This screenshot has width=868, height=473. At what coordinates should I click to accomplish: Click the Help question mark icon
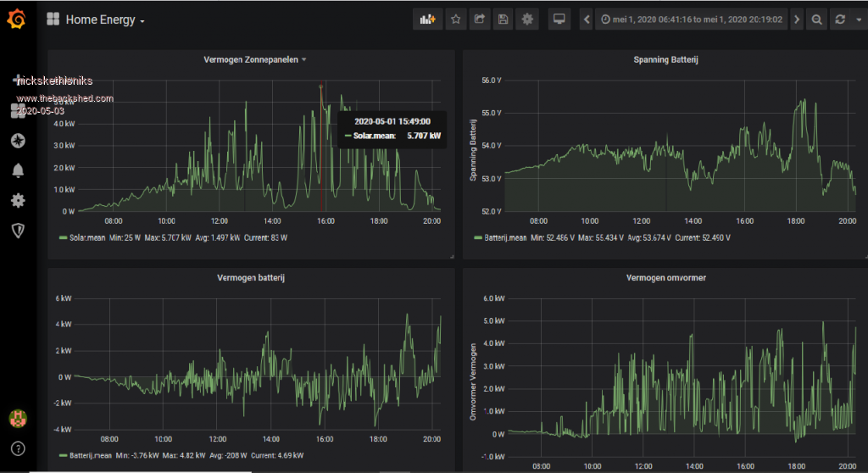pos(17,448)
